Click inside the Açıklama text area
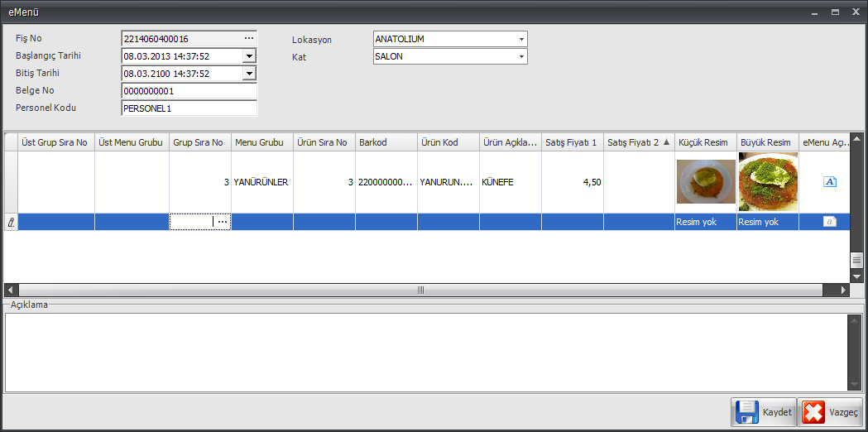This screenshot has width=868, height=432. 426,352
